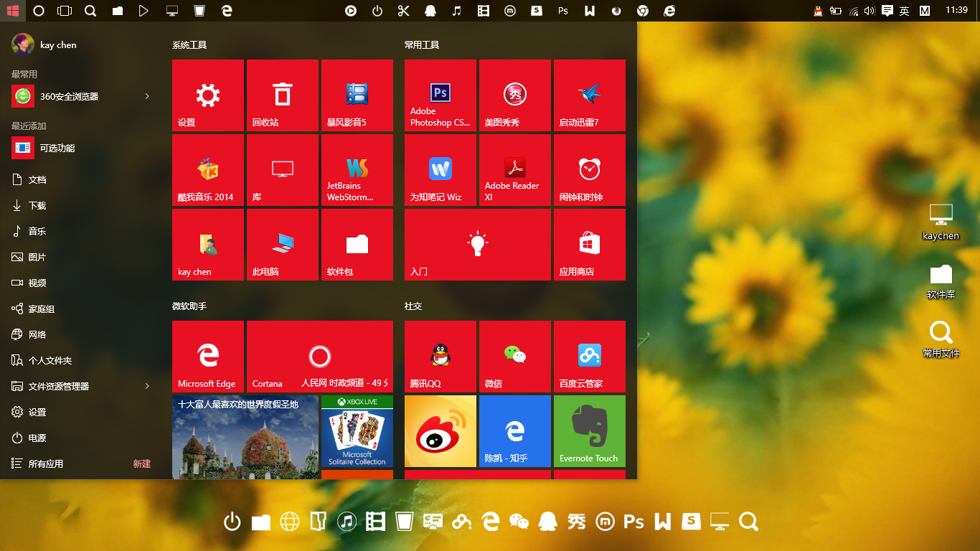Open the 入门 lightbulb tile
Viewport: 980px width, 551px height.
[x=478, y=245]
